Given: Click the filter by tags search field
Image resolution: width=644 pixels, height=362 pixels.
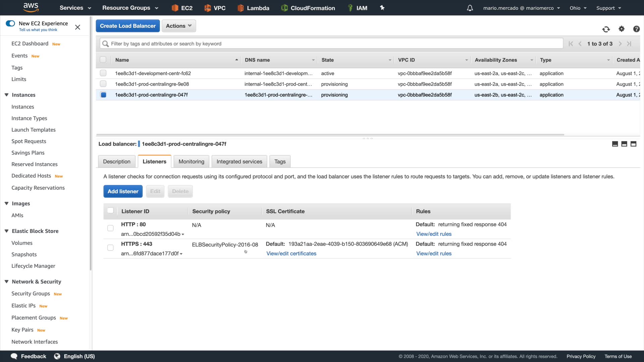Looking at the screenshot, I should [x=332, y=44].
